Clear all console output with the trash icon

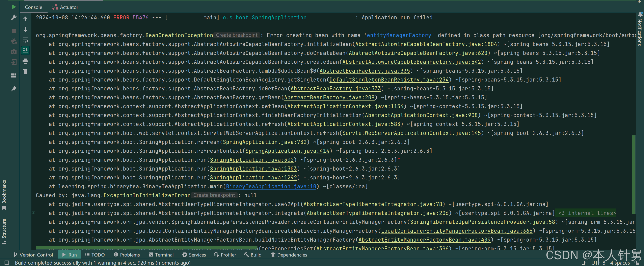pyautogui.click(x=25, y=71)
